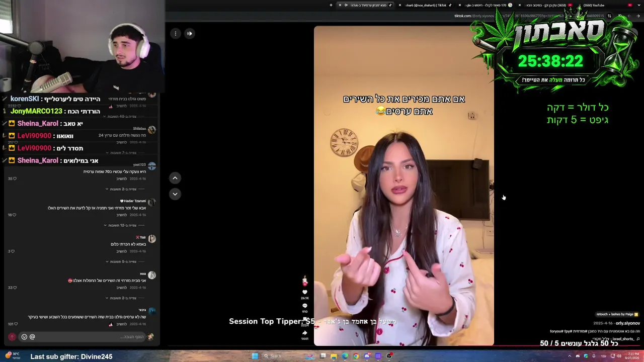Close the Google search browser tab
The height and width of the screenshot is (362, 644).
(x=460, y=5)
